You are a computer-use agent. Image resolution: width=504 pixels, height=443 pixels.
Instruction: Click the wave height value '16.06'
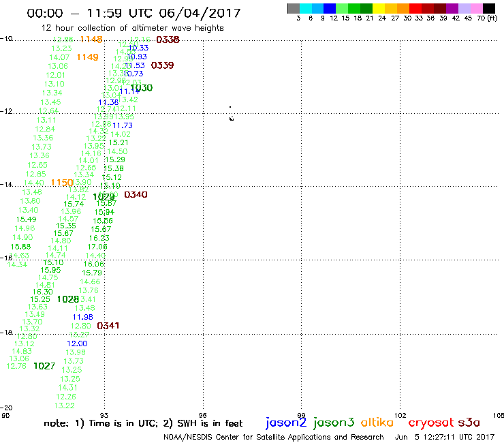[94, 264]
